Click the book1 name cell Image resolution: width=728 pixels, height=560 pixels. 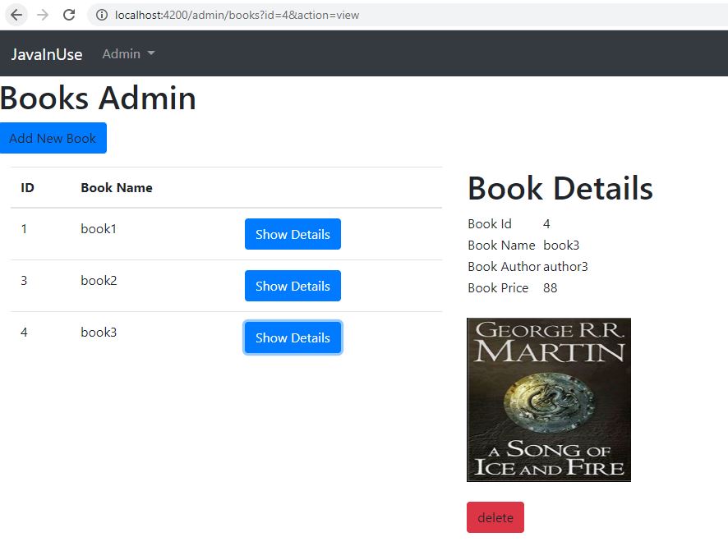click(99, 229)
